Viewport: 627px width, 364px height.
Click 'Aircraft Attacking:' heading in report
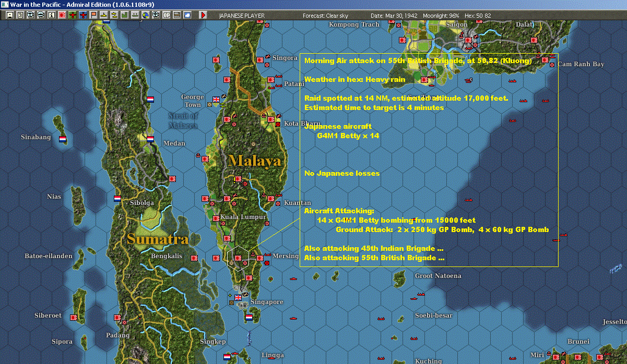coord(339,211)
